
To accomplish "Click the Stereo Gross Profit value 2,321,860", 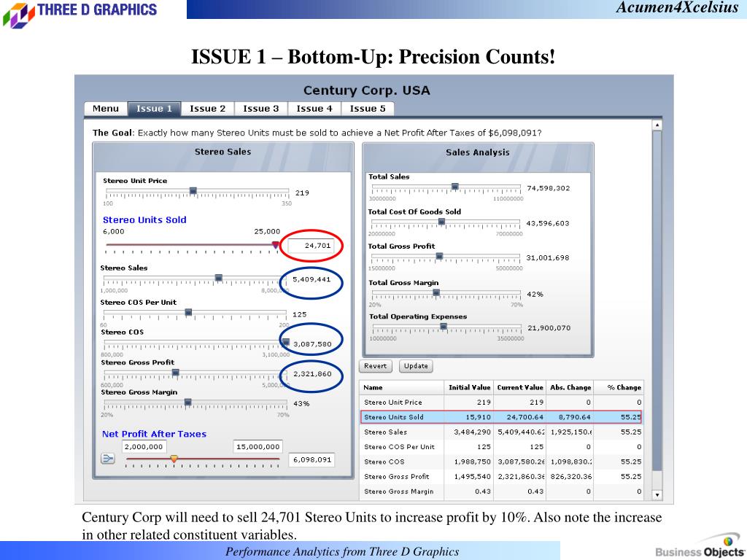I will click(312, 374).
